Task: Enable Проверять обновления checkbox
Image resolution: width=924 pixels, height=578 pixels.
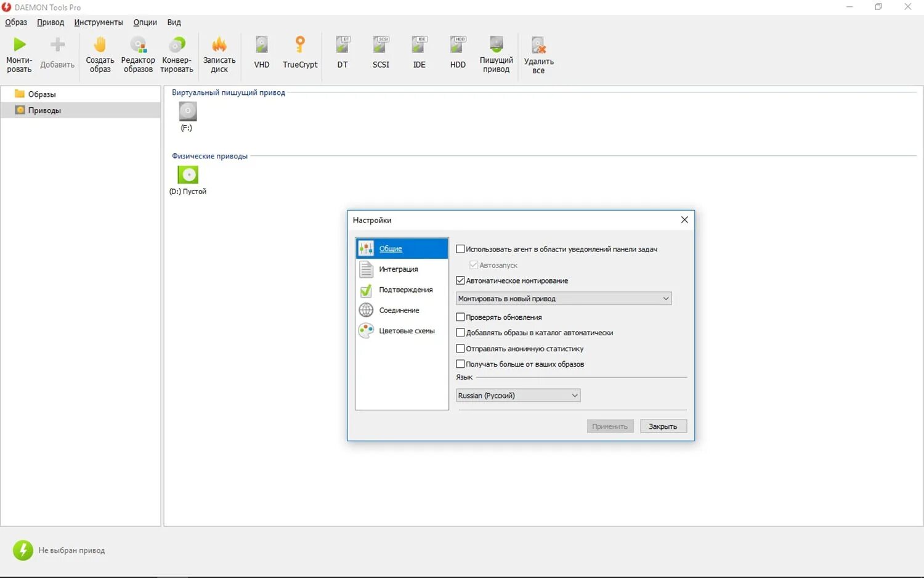Action: pyautogui.click(x=460, y=317)
